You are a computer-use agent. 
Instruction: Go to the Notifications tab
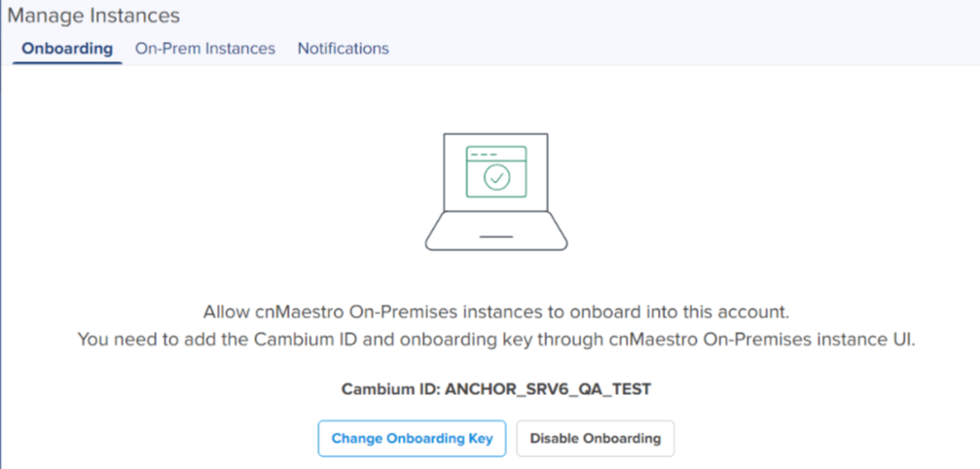click(343, 49)
